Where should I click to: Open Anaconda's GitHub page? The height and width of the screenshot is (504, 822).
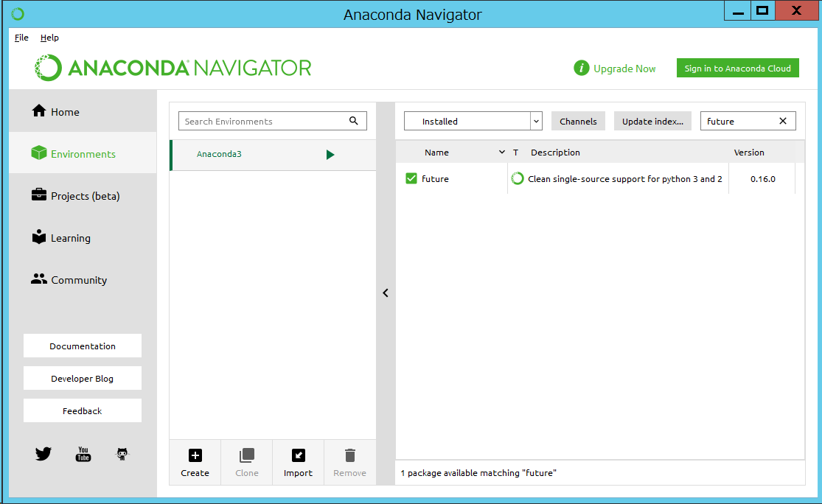[x=122, y=454]
